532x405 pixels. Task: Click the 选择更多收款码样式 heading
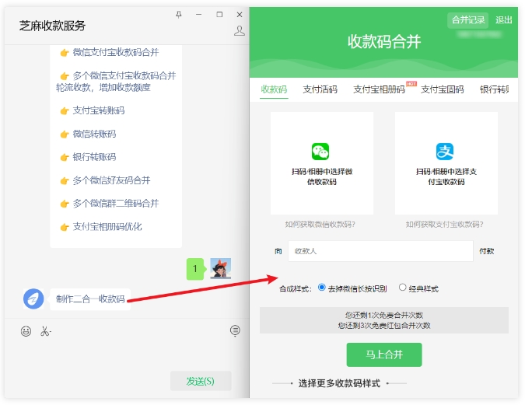(339, 384)
